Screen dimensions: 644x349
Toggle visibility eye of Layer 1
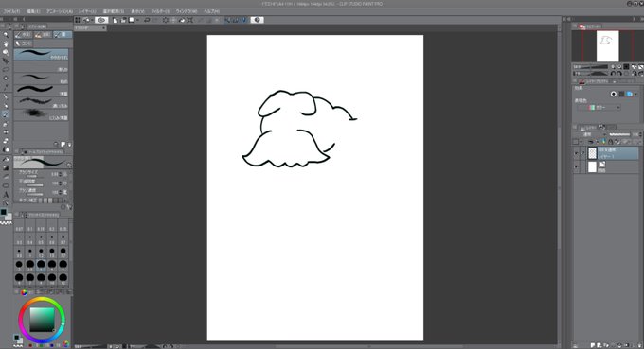coord(576,153)
